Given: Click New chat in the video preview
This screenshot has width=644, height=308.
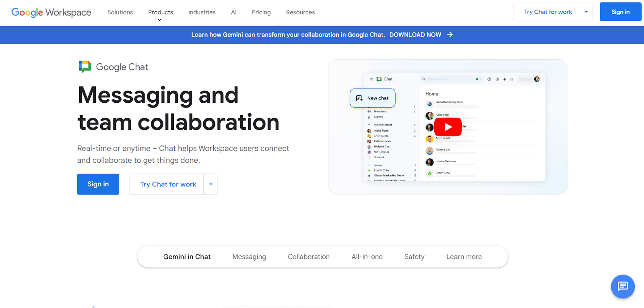Looking at the screenshot, I should (x=373, y=98).
